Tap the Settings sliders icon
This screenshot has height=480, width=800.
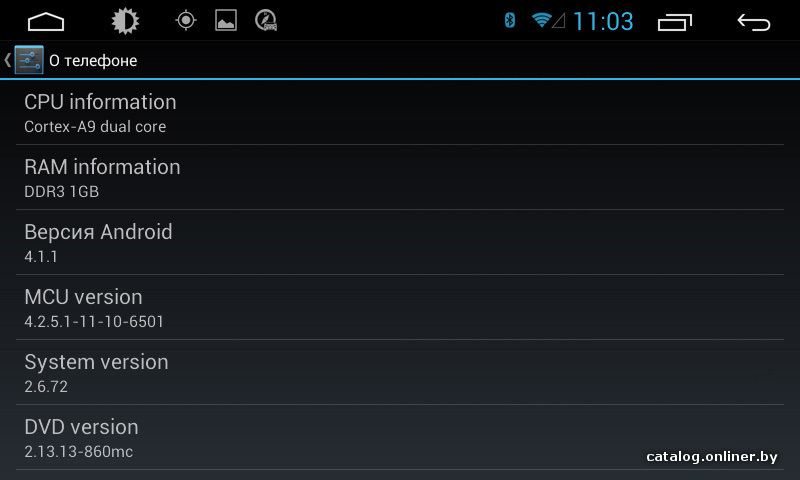click(x=29, y=60)
